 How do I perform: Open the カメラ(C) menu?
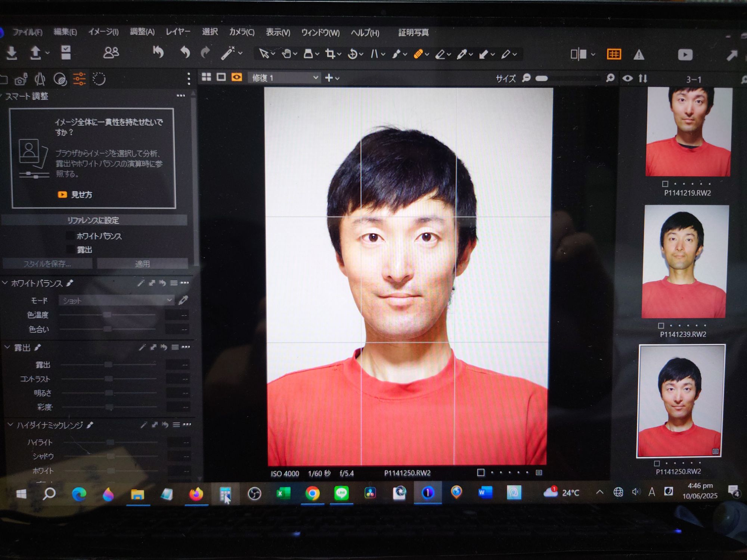(242, 32)
